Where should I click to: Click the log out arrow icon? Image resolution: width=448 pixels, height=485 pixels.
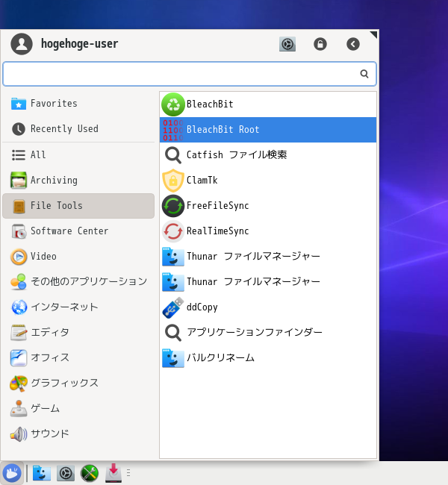pyautogui.click(x=353, y=44)
